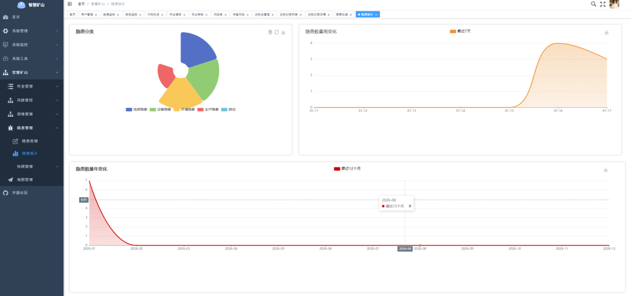Image resolution: width=644 pixels, height=296 pixels.
Task: Expand 系统工具 menu in sidebar
Action: tap(32, 58)
